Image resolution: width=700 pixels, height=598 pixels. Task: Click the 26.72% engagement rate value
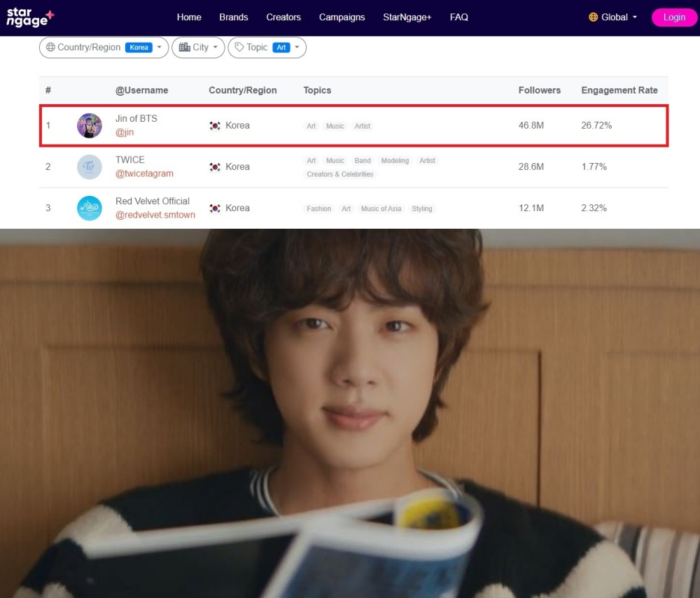tap(596, 125)
